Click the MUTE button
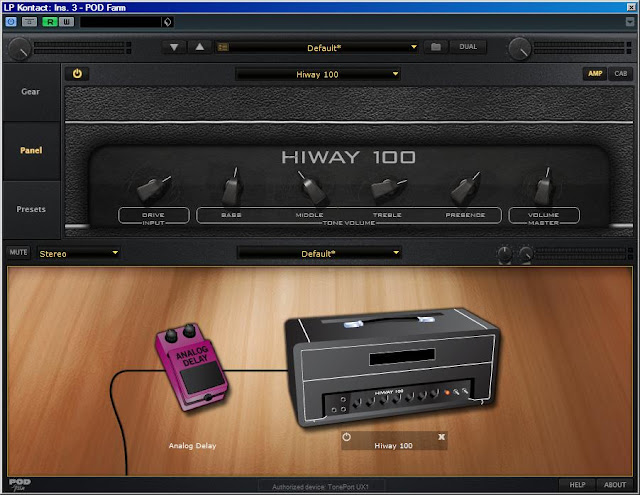The width and height of the screenshot is (640, 495). point(18,253)
